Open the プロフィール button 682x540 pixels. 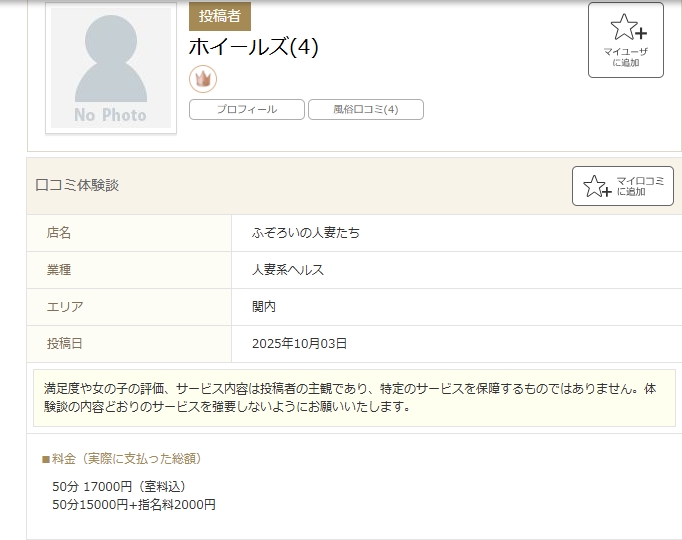247,110
